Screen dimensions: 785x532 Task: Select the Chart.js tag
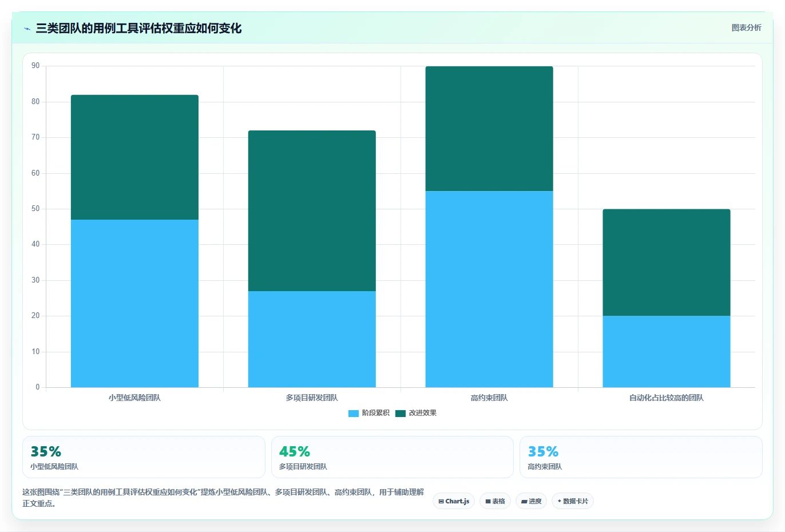tap(454, 501)
